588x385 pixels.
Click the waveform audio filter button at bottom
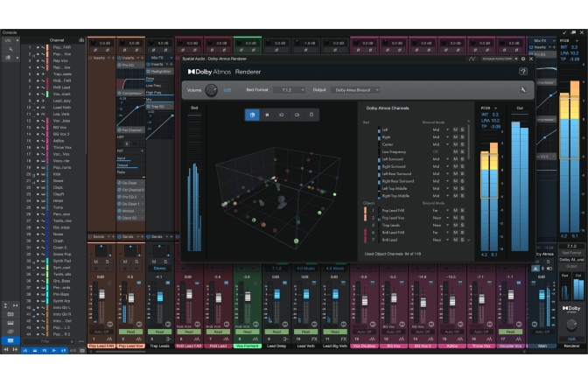25,351
